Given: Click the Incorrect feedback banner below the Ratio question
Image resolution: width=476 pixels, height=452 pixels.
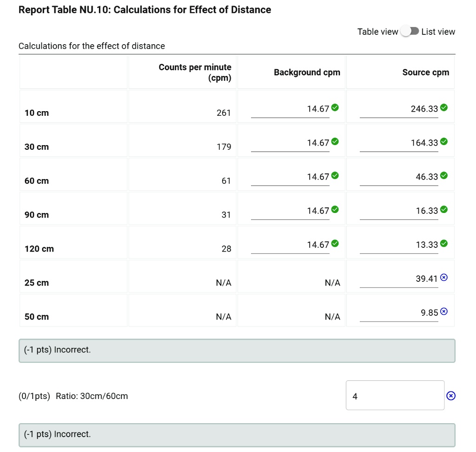Looking at the screenshot, I should pyautogui.click(x=237, y=435).
